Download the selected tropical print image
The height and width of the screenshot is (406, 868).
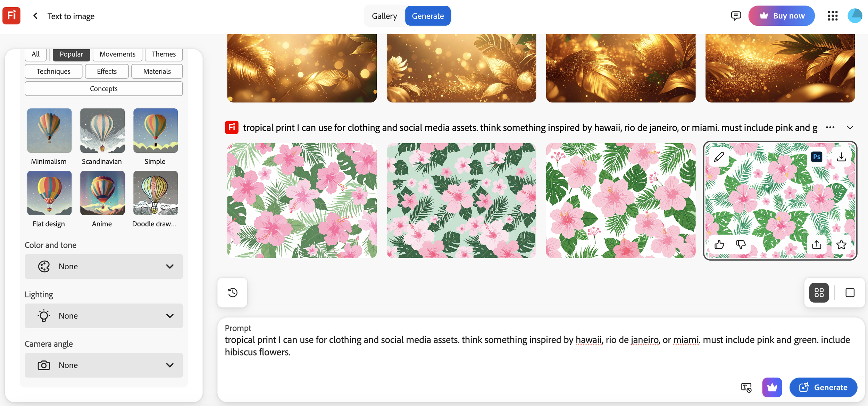click(841, 157)
